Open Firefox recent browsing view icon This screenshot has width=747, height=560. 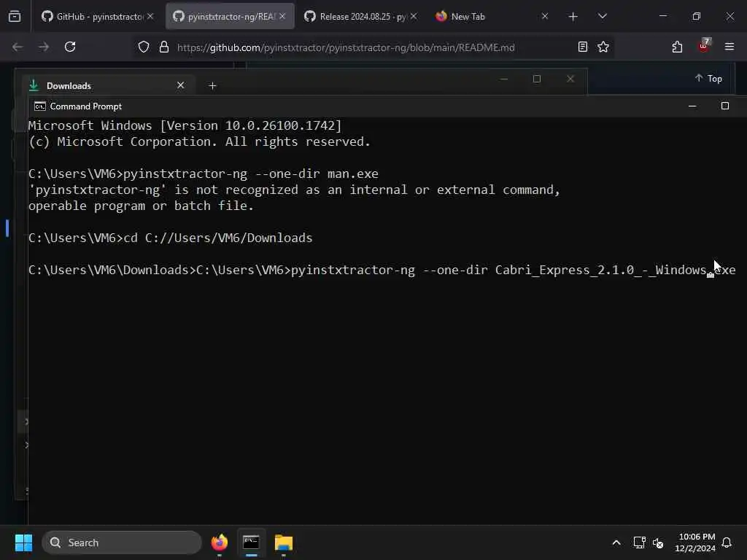(15, 16)
